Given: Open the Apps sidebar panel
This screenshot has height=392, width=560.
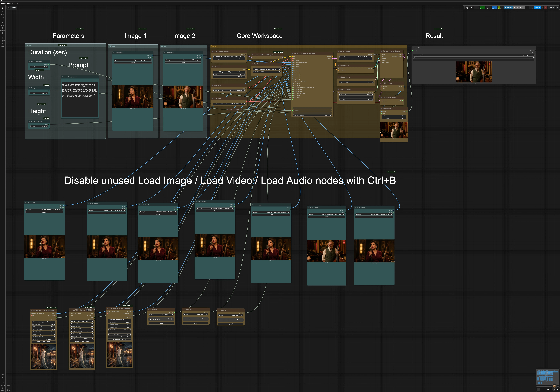Looking at the screenshot, I should [3, 34].
